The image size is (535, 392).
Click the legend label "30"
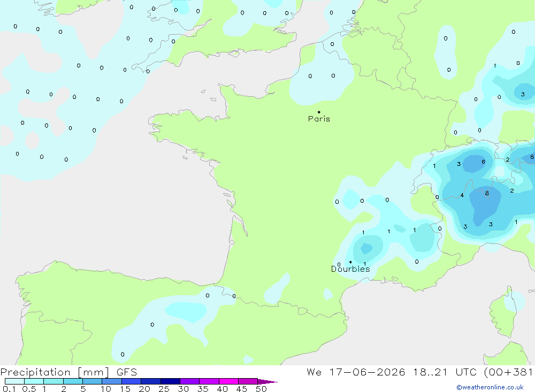point(184,389)
